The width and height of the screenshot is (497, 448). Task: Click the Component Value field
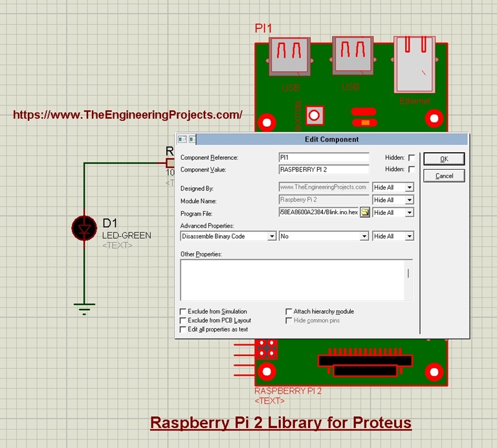[324, 170]
